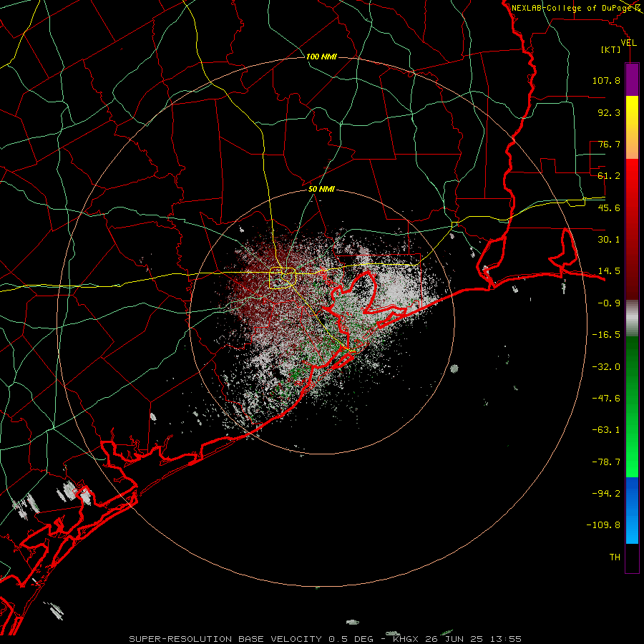Click the VEL legend title
The image size is (644, 644).
click(629, 43)
